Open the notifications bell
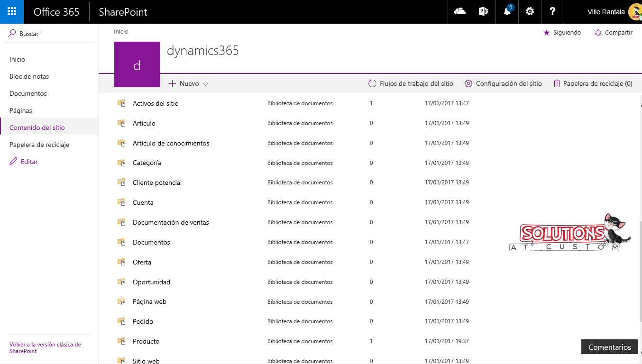This screenshot has width=642, height=364. point(507,12)
